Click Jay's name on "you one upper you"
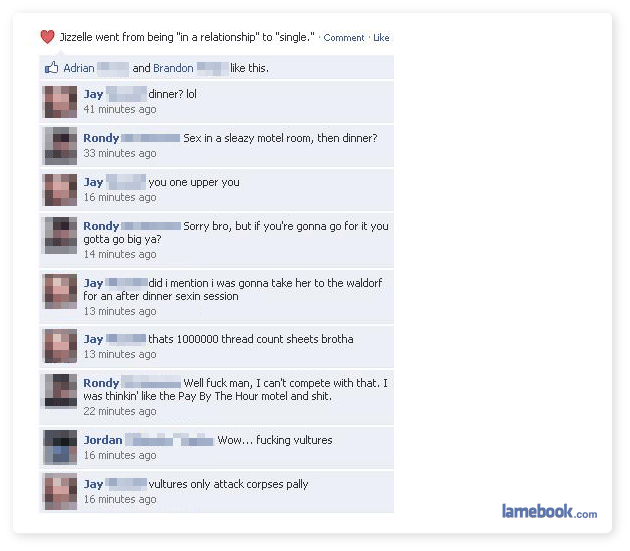 point(93,182)
